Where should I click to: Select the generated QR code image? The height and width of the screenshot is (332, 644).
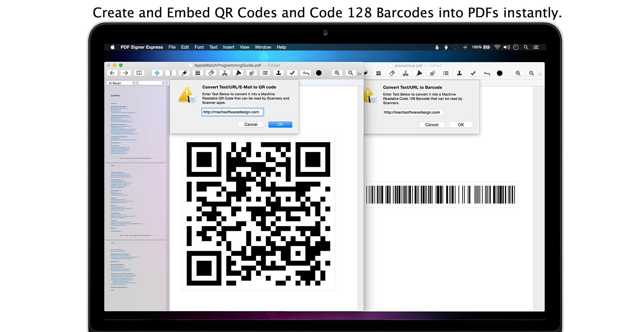pyautogui.click(x=258, y=214)
